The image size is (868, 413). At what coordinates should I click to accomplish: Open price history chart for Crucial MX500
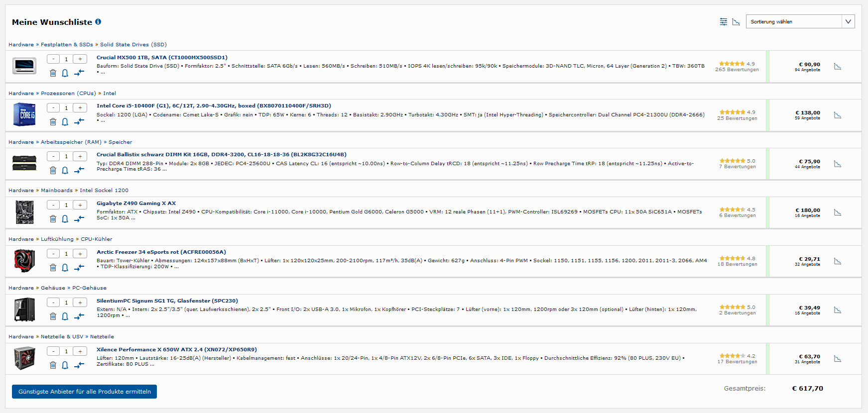[838, 66]
